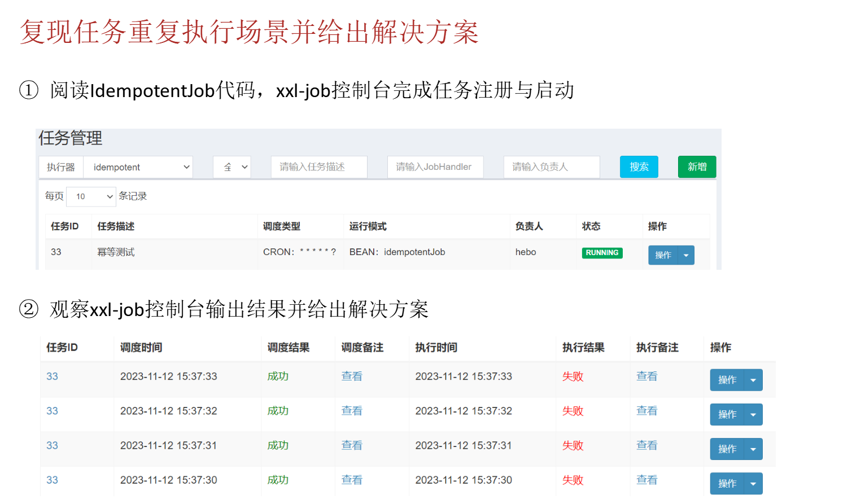Image resolution: width=852 pixels, height=504 pixels.
Task: Click 操作 button in 15:37:31 log row
Action: click(727, 449)
